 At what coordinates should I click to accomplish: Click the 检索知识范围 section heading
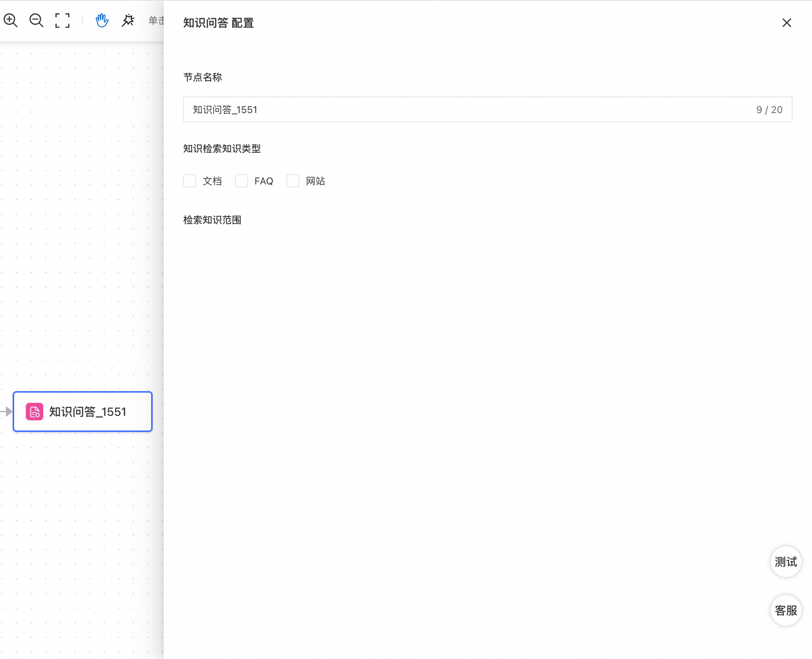pos(212,220)
